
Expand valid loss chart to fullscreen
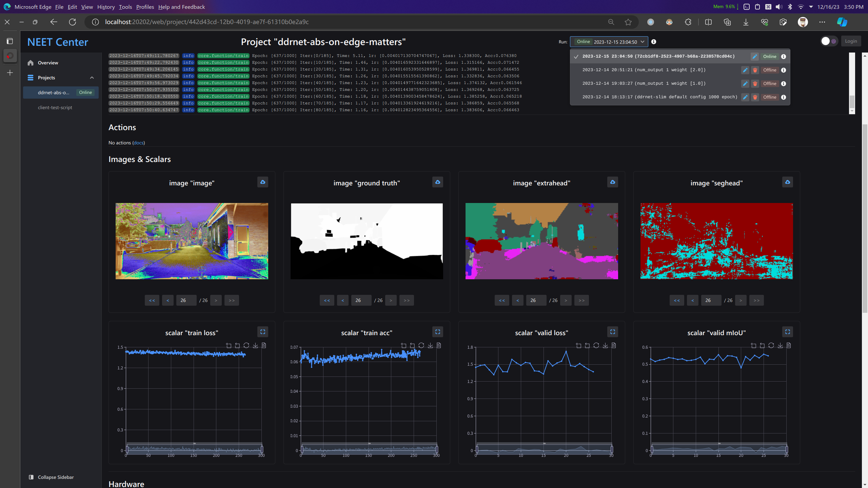[613, 332]
